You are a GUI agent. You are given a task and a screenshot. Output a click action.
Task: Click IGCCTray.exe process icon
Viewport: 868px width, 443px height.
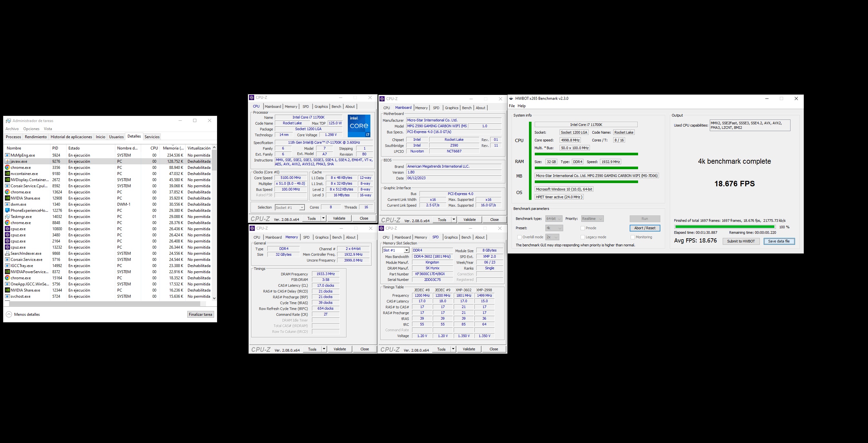click(7, 266)
